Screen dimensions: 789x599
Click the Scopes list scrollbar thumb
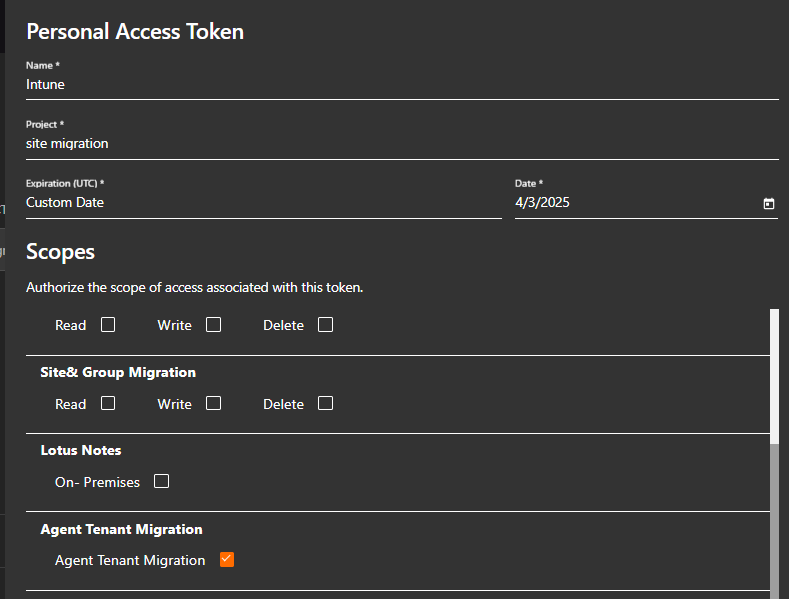[774, 376]
